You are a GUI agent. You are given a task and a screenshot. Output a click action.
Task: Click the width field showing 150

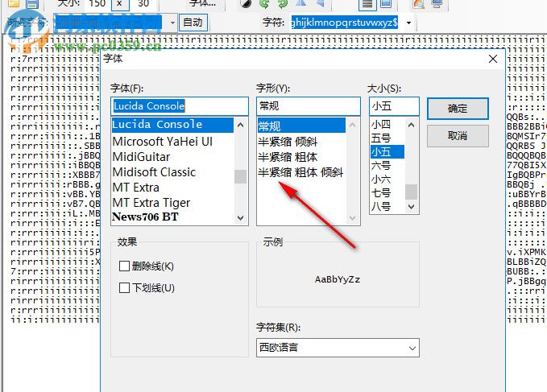[97, 4]
